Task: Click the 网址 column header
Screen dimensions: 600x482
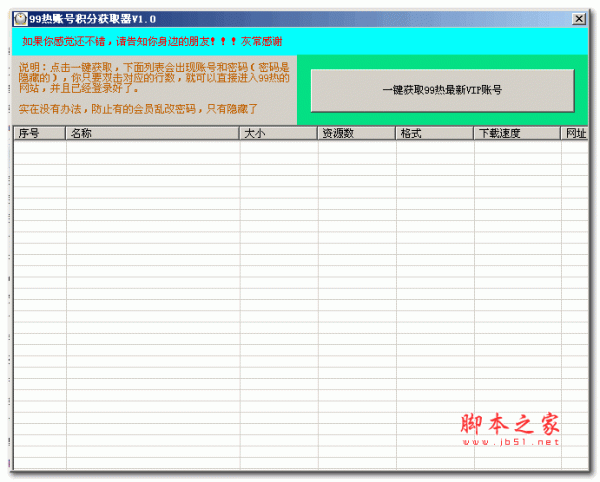Action: click(x=575, y=134)
